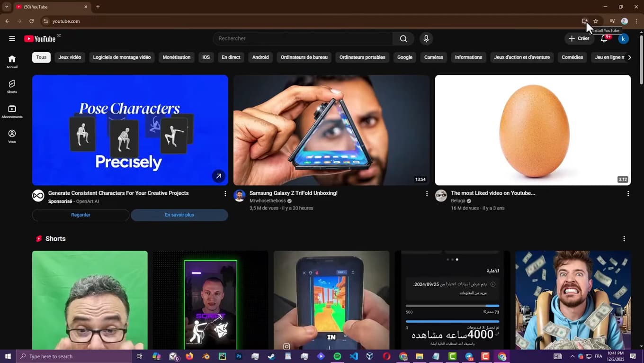Open the ad external link arrow
The height and width of the screenshot is (363, 644).
[218, 176]
